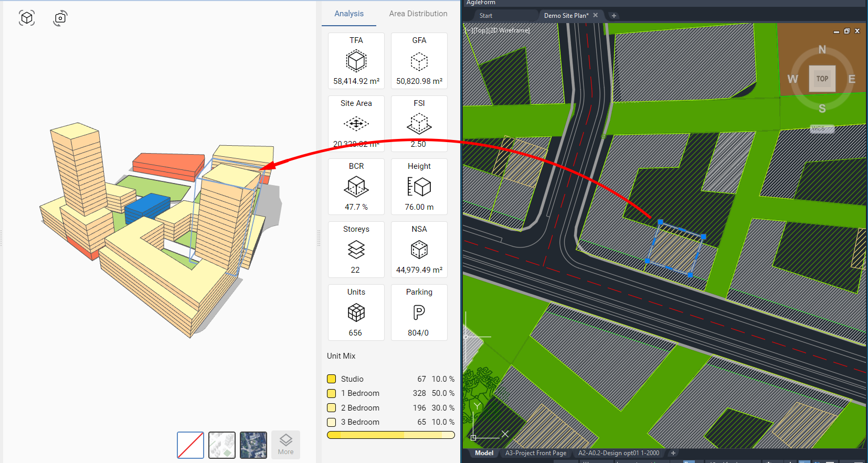Click the S compass letter on the ViewCube
This screenshot has width=868, height=463.
click(x=822, y=109)
